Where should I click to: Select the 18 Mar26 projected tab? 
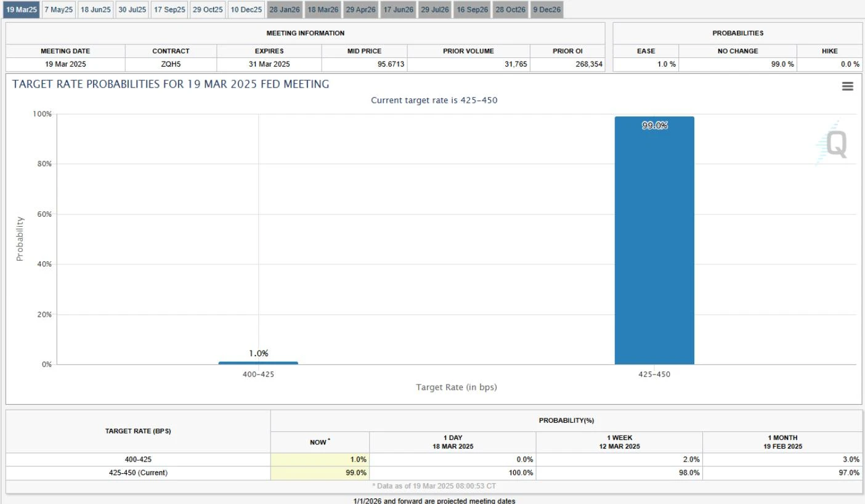point(323,10)
